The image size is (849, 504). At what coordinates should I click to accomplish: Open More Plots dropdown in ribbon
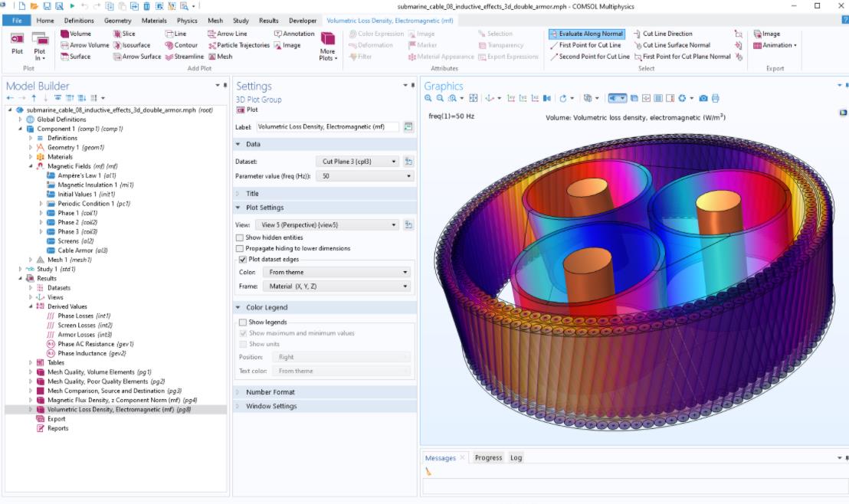pos(328,47)
